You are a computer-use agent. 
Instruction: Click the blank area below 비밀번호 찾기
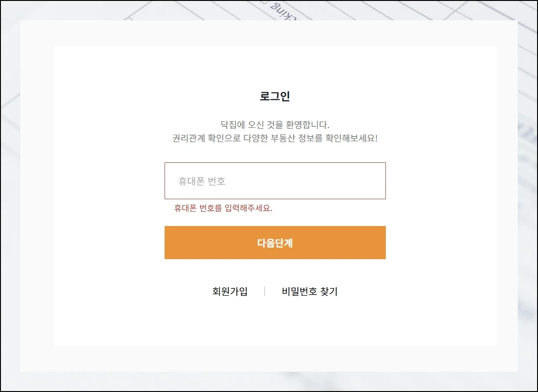coord(309,323)
